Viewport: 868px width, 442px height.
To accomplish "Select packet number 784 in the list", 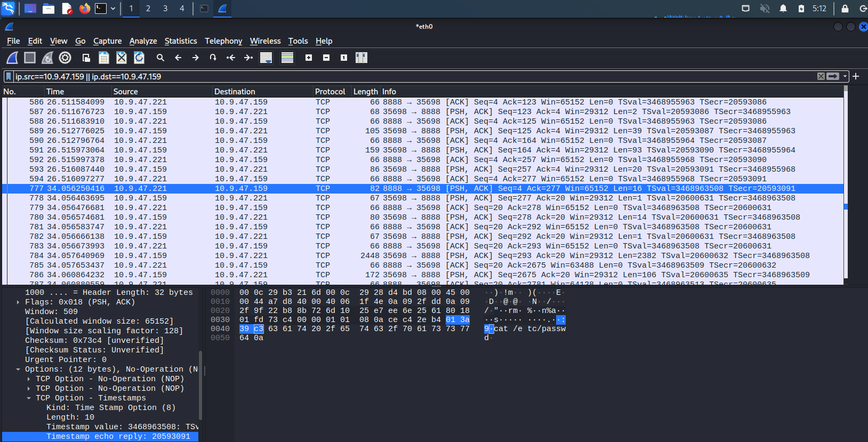I will click(423, 255).
